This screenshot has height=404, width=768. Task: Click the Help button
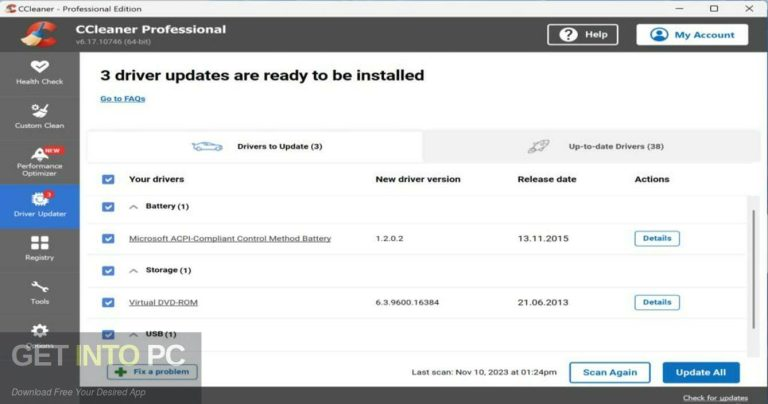point(582,35)
